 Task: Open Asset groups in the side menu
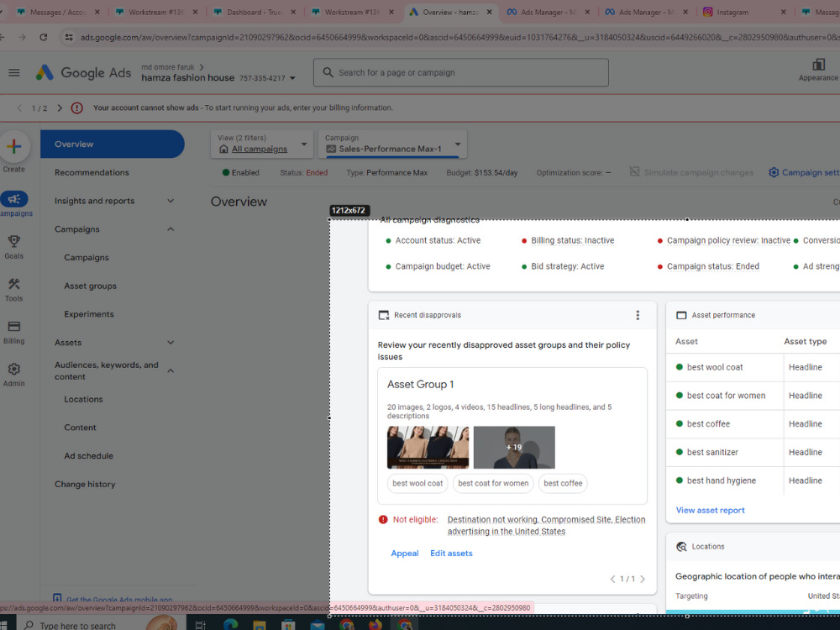click(x=90, y=286)
